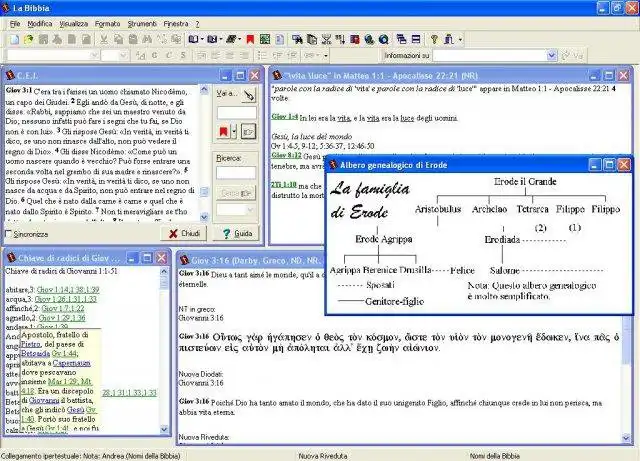Screen dimensions: 640x461
Task: Open the Strumenti menu
Action: [x=142, y=24]
